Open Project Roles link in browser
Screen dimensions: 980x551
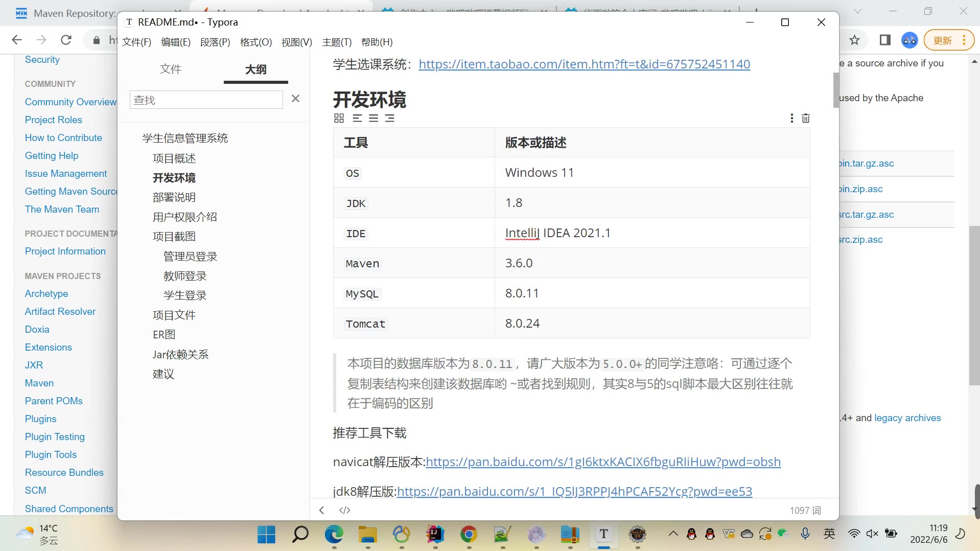(x=54, y=120)
